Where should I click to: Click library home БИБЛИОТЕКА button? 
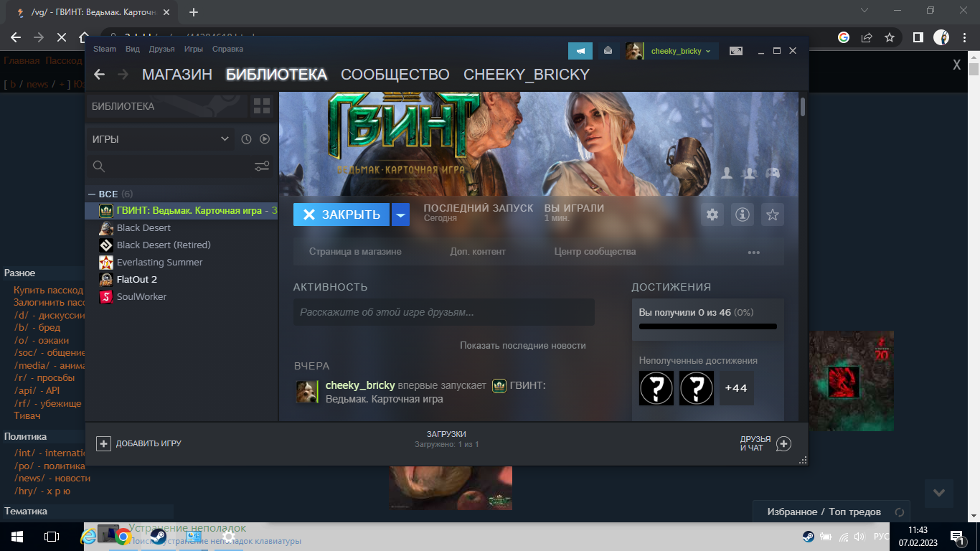tap(166, 106)
